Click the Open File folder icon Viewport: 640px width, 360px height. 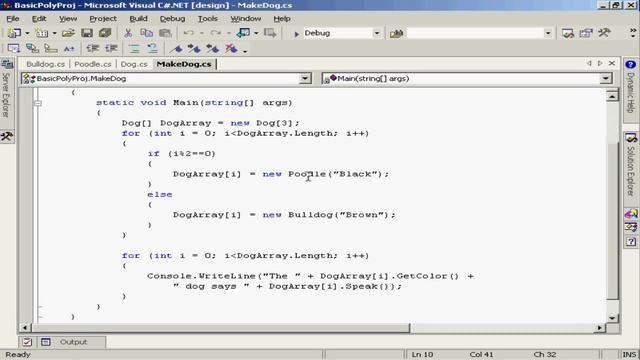pos(68,33)
